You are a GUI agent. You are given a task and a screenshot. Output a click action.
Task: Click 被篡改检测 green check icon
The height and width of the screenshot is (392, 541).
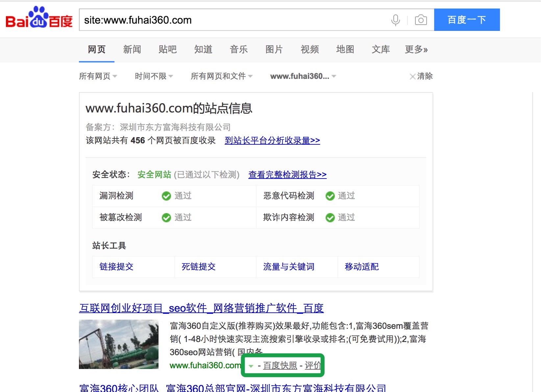(166, 218)
